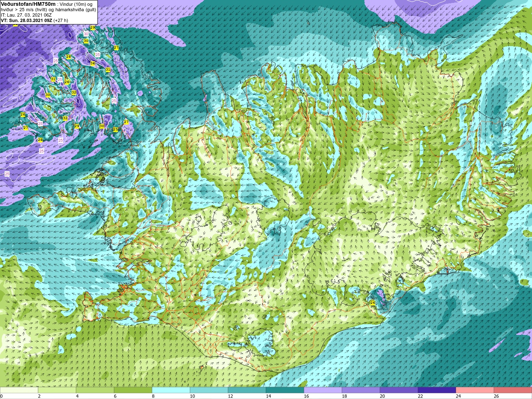Screen dimensions: 532x399
Task: Click the 2–4 m/s light green legend swatch
Action: coord(57,390)
